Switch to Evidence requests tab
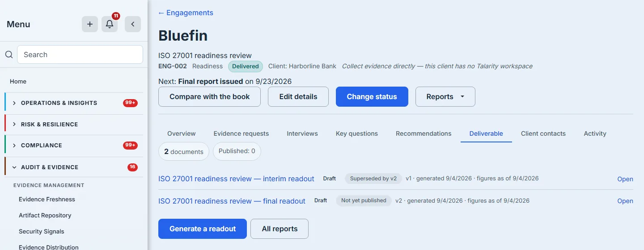 pyautogui.click(x=241, y=133)
